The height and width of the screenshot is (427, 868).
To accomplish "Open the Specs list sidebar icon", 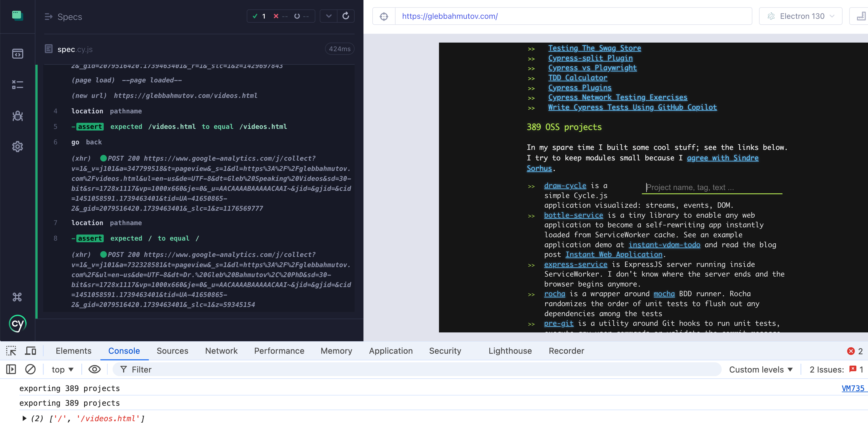I will point(17,54).
